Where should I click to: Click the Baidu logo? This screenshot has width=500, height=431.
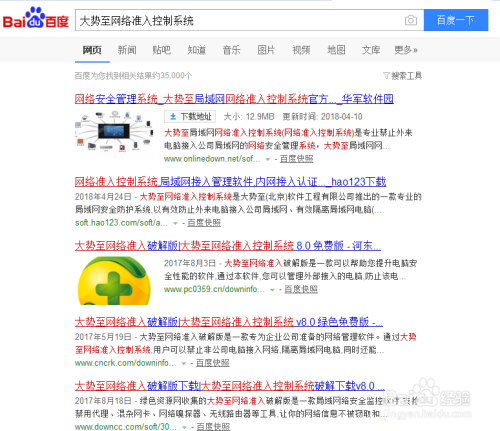pyautogui.click(x=36, y=18)
